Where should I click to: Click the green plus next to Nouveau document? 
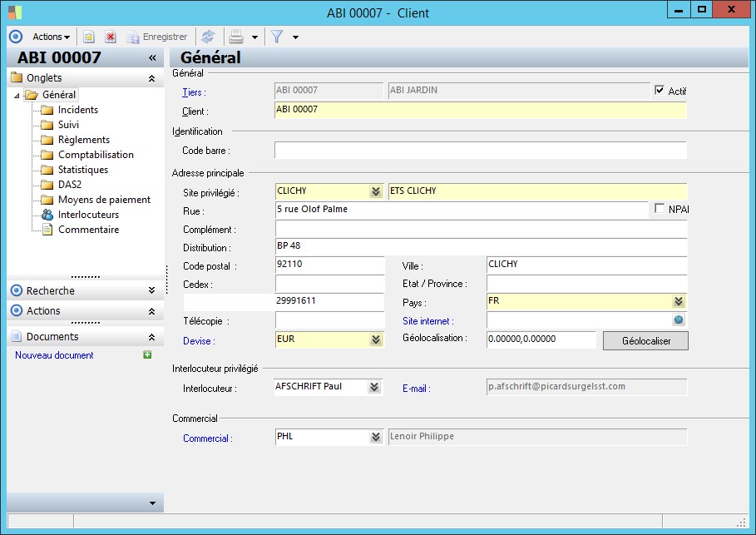click(x=147, y=355)
